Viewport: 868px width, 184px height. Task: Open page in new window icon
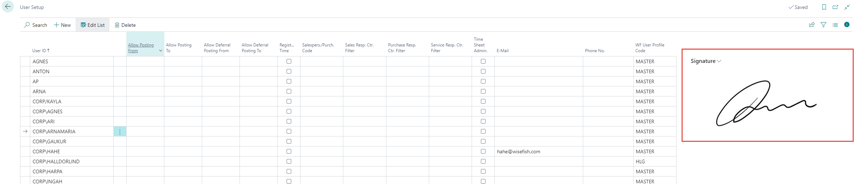pos(835,7)
